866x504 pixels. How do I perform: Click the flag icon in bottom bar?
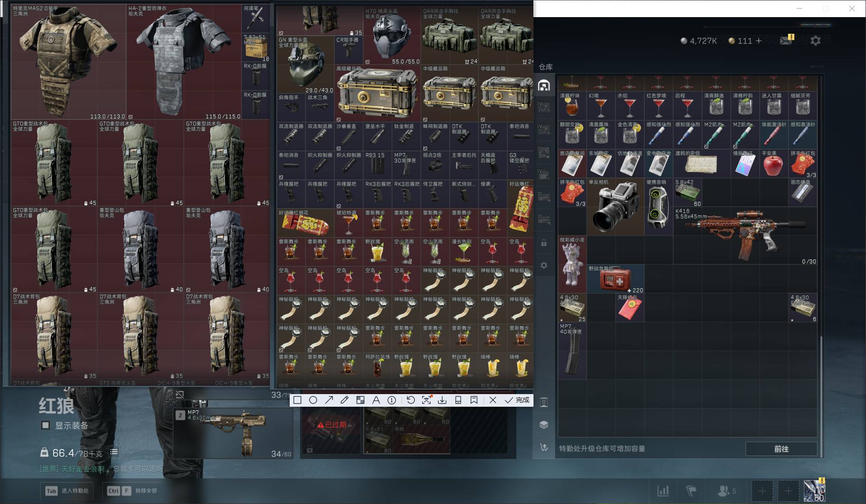coord(691,490)
